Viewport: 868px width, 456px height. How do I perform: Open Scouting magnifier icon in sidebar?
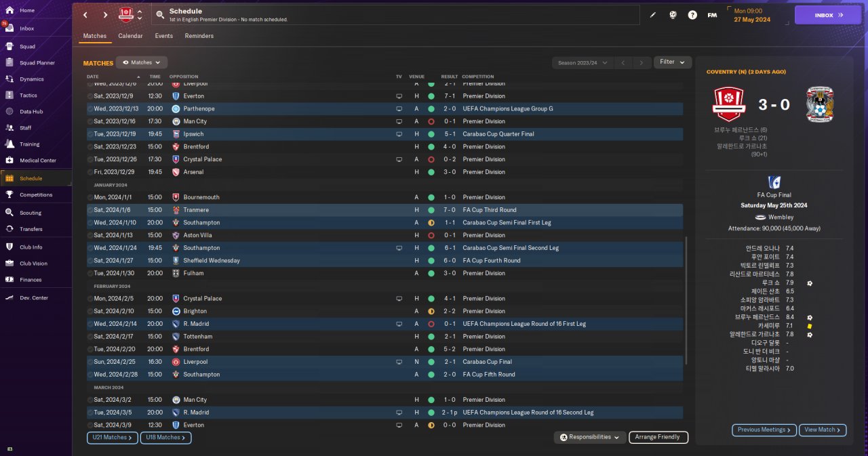point(9,213)
